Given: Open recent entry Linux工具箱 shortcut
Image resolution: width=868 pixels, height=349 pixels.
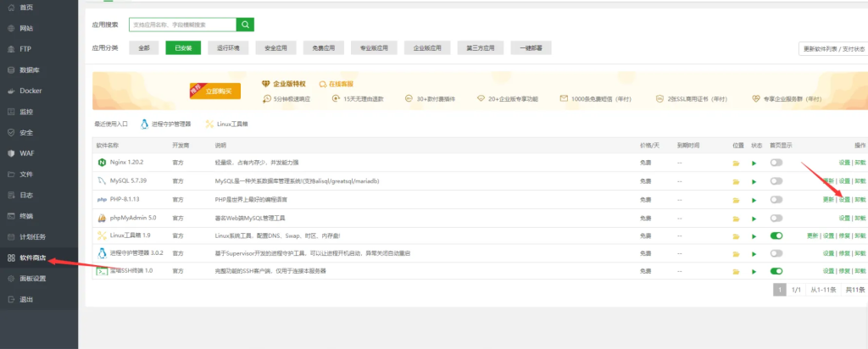Looking at the screenshot, I should click(227, 124).
